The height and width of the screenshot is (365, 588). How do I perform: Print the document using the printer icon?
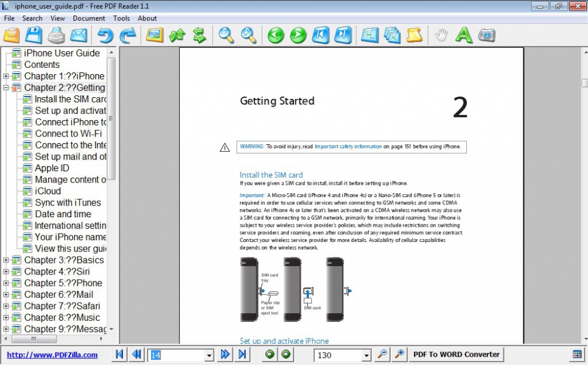tap(56, 35)
